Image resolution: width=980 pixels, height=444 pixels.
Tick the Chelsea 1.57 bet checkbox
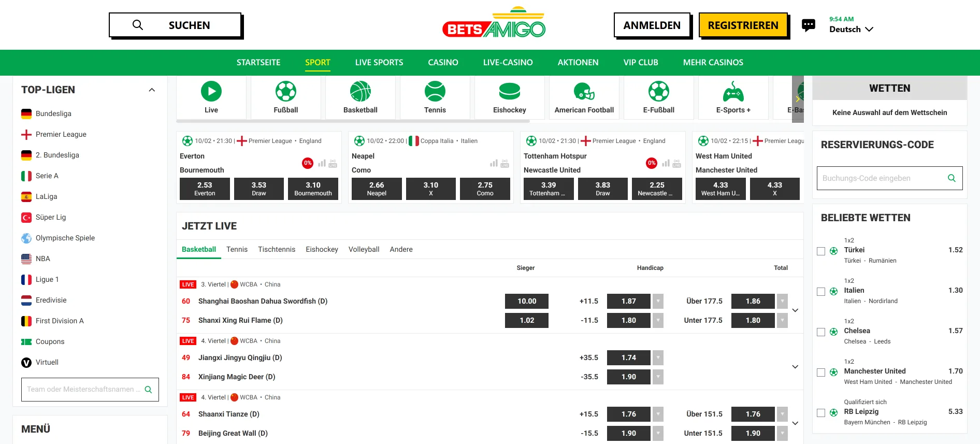(821, 332)
